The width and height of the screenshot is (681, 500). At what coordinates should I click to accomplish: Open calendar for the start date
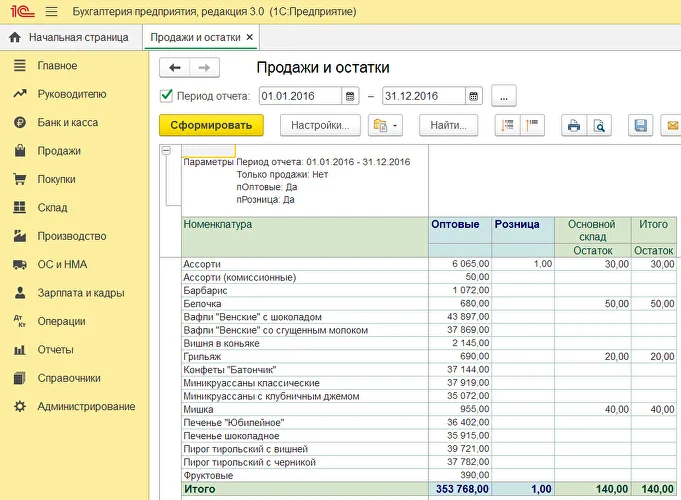(350, 96)
